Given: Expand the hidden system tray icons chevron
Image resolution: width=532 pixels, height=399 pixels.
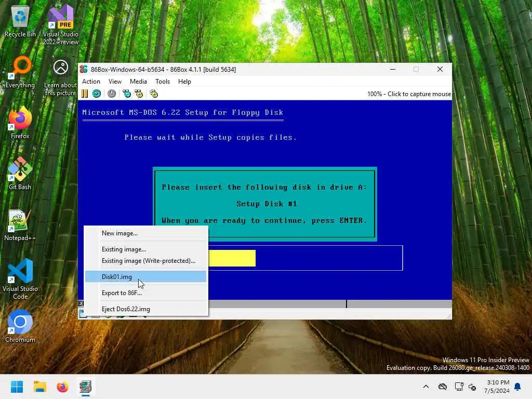Looking at the screenshot, I should 426,387.
